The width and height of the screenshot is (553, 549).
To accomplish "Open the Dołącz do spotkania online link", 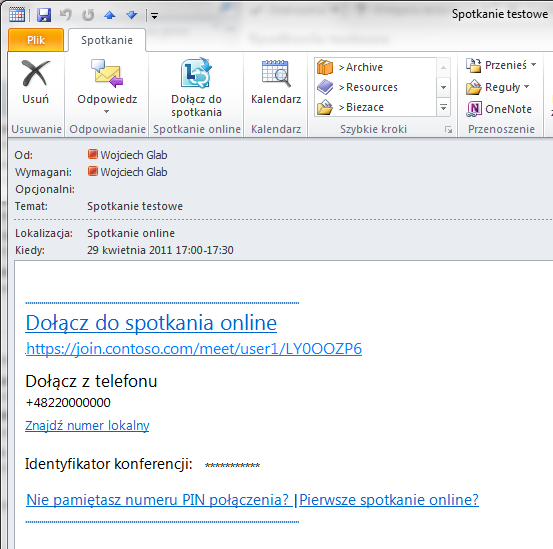I will [x=151, y=323].
